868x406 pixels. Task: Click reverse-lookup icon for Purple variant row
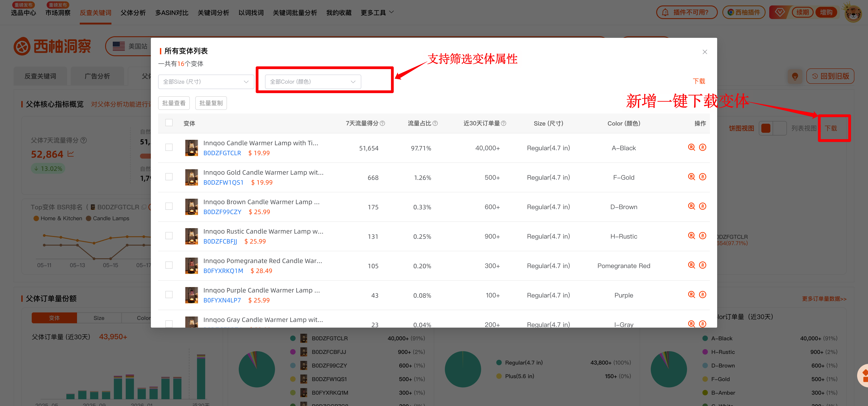[692, 295]
